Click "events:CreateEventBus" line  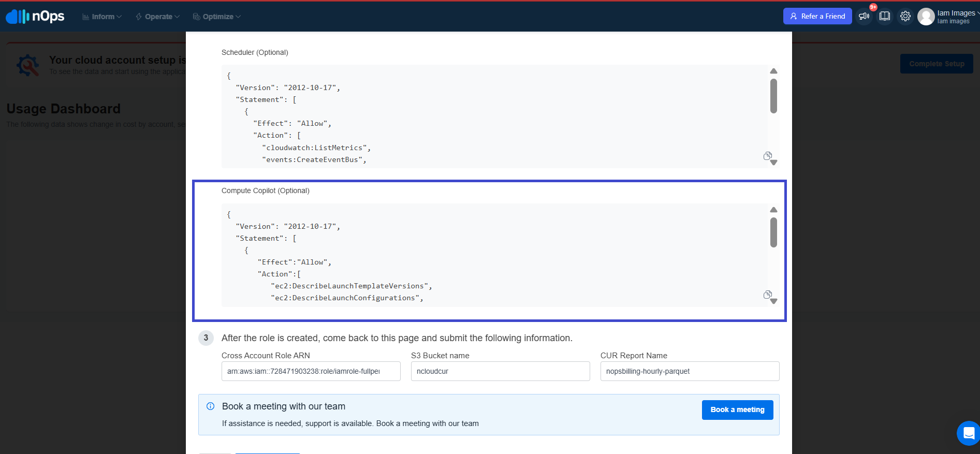314,159
